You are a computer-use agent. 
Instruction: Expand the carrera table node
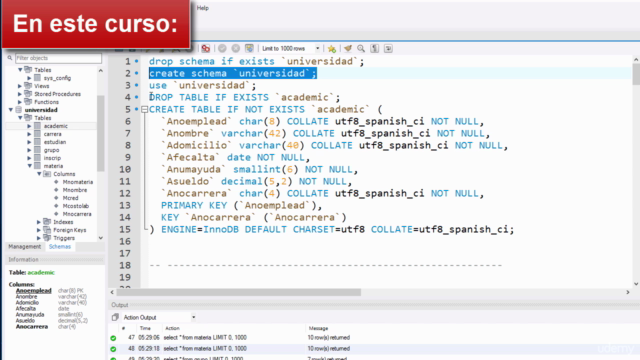[29, 134]
